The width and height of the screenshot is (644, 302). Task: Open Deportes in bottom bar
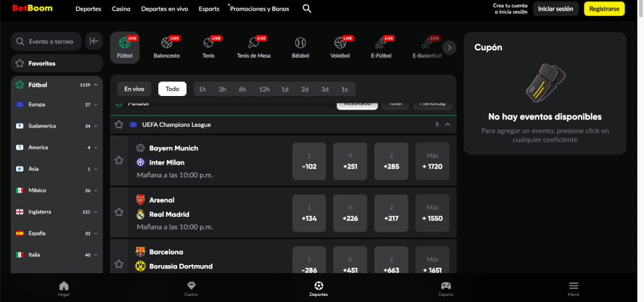tap(319, 289)
